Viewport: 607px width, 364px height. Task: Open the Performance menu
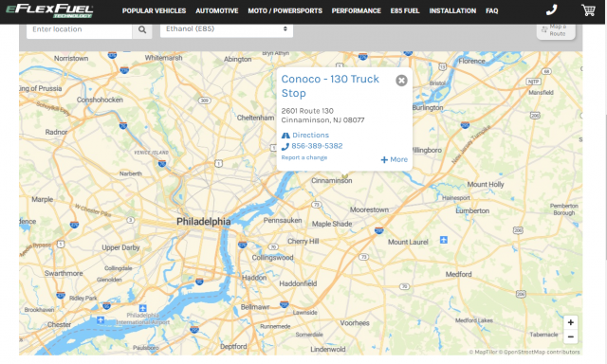357,10
